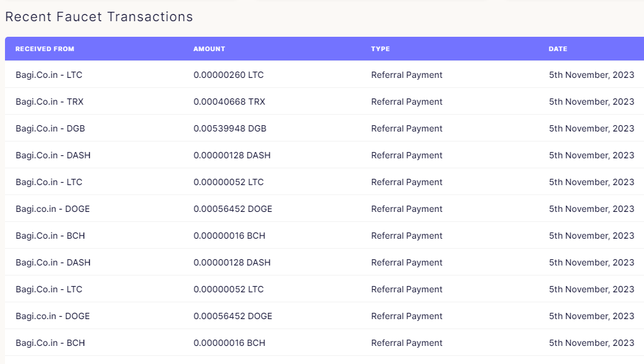
Task: Select first Bagi.Co.in - DASH row
Action: [324, 155]
